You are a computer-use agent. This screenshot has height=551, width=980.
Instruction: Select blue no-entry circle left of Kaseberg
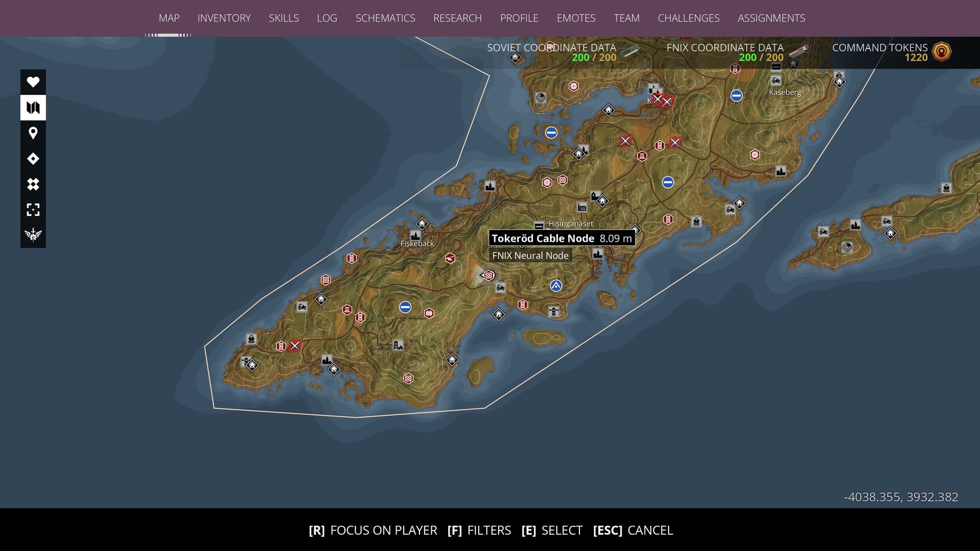coord(736,95)
